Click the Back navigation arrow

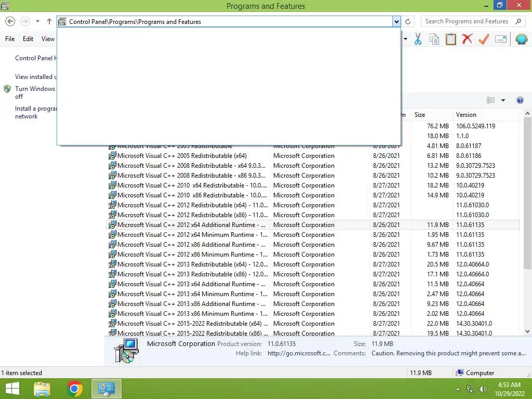(x=10, y=21)
